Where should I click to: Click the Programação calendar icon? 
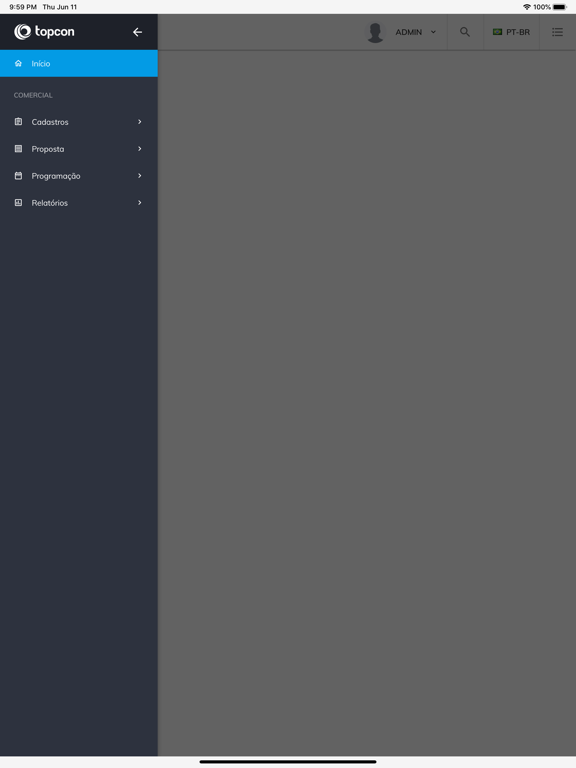pos(18,175)
